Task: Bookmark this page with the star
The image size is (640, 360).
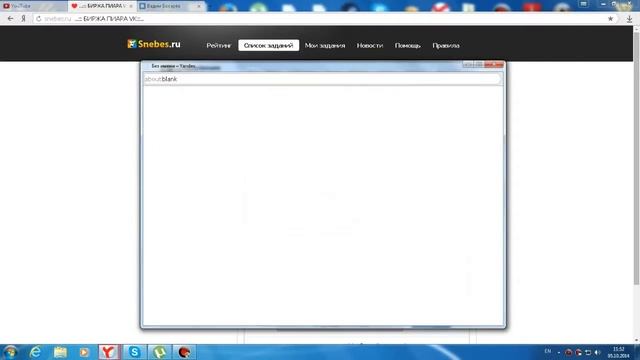Action: coord(610,18)
